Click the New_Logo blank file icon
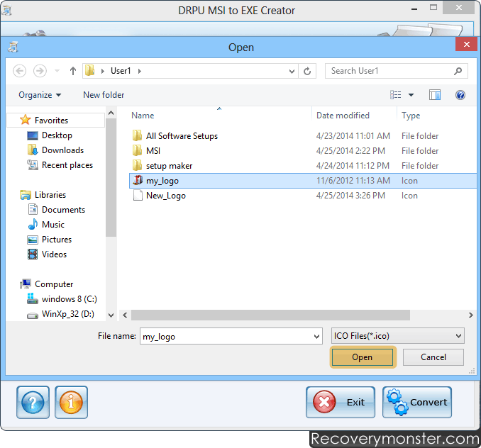The height and width of the screenshot is (448, 481). pyautogui.click(x=138, y=195)
